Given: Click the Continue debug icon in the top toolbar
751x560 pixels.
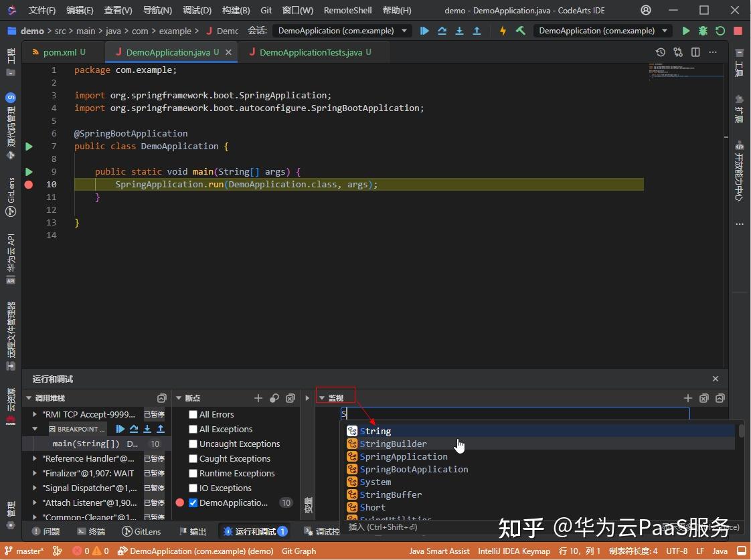Looking at the screenshot, I should point(424,31).
